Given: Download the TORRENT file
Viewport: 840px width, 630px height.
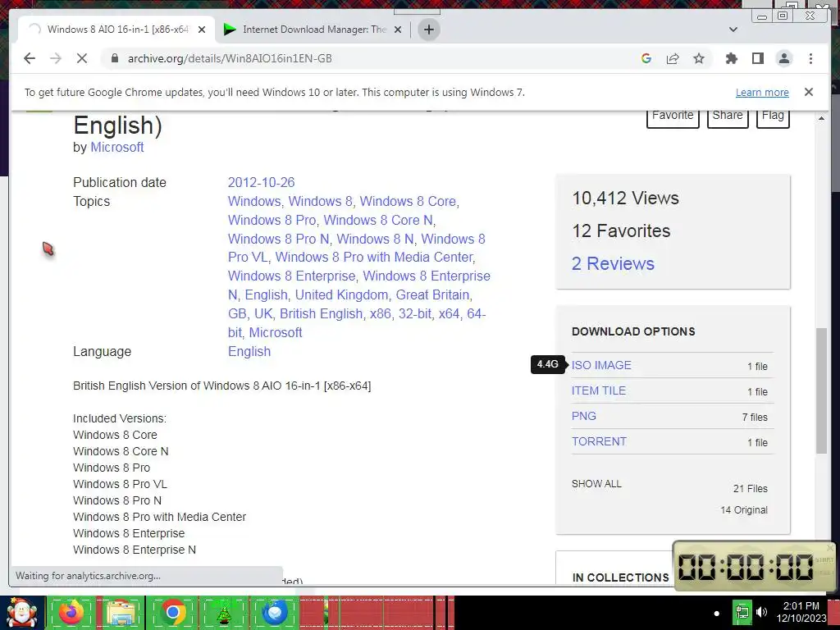Looking at the screenshot, I should (x=598, y=441).
